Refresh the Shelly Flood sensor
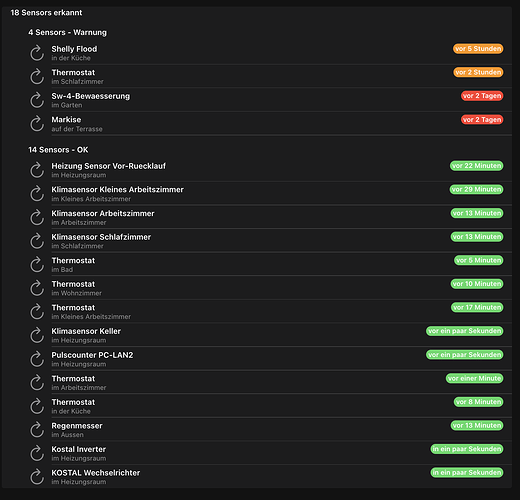520x500 pixels. tap(37, 53)
